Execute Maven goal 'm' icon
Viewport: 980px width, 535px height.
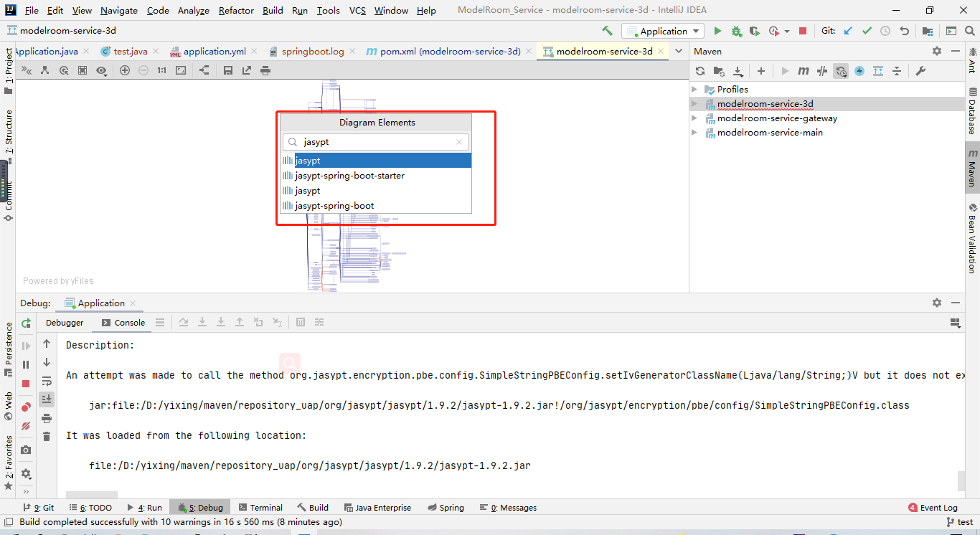coord(804,71)
